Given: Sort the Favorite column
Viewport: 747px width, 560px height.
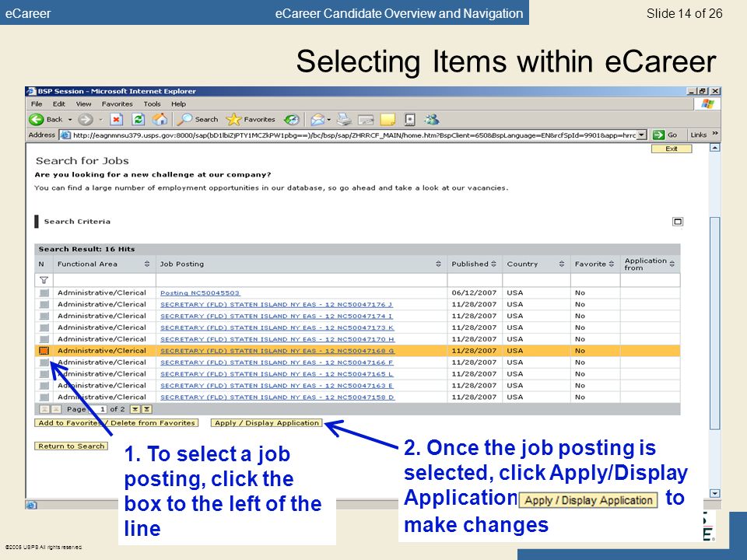Looking at the screenshot, I should [612, 264].
